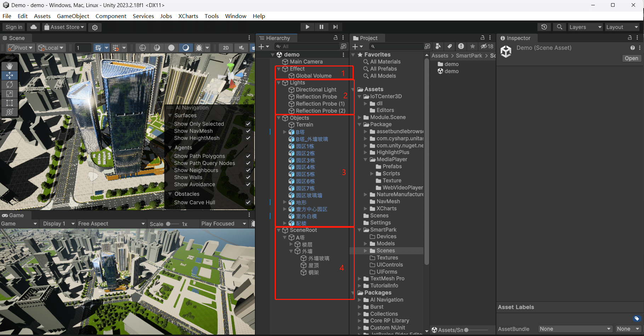The image size is (644, 336).
Task: Adjust the Game view Scale slider
Action: pyautogui.click(x=169, y=224)
